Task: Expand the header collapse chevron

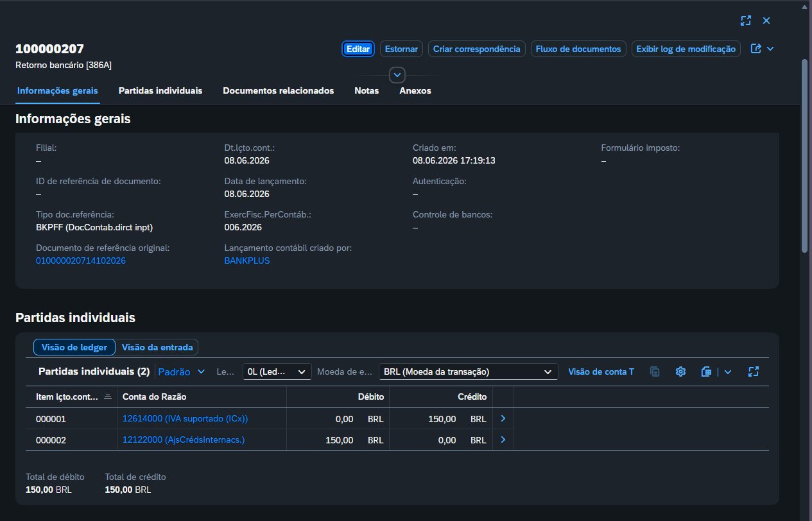Action: point(397,75)
